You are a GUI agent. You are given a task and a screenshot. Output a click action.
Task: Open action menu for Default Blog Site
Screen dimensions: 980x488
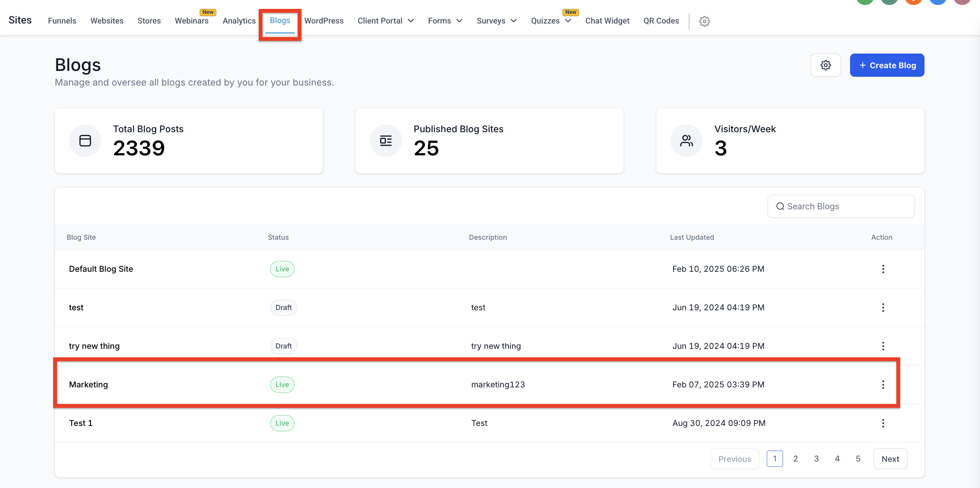coord(883,269)
